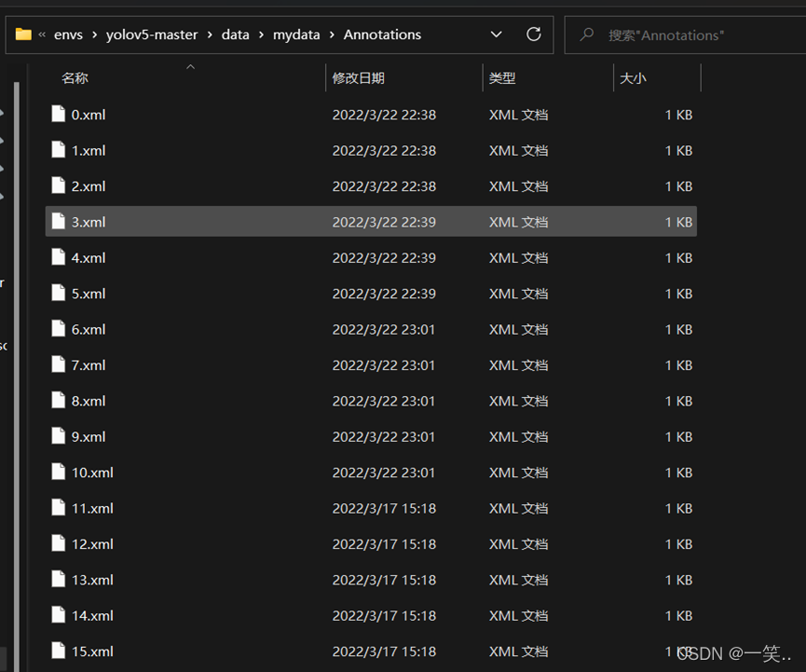The height and width of the screenshot is (672, 806).
Task: Focus the Annotations search field
Action: click(685, 35)
